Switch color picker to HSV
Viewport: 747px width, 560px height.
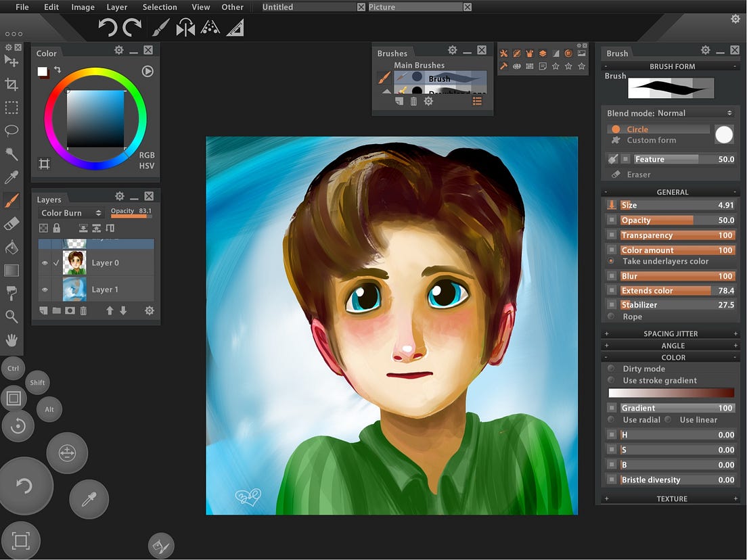[x=146, y=166]
